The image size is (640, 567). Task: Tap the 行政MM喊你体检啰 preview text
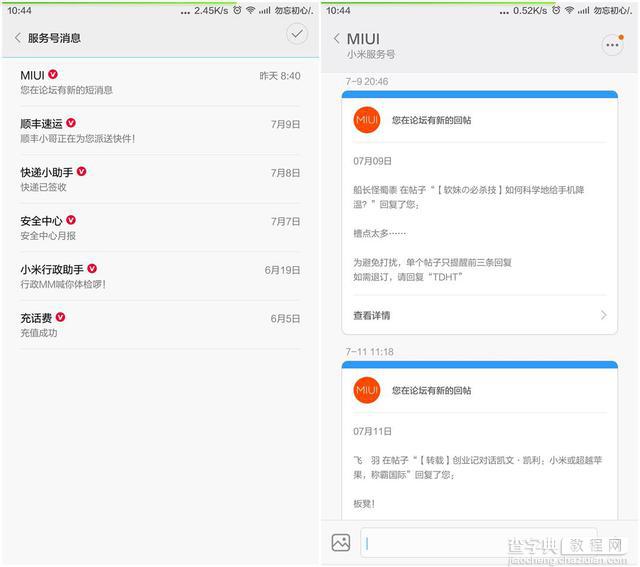(63, 285)
